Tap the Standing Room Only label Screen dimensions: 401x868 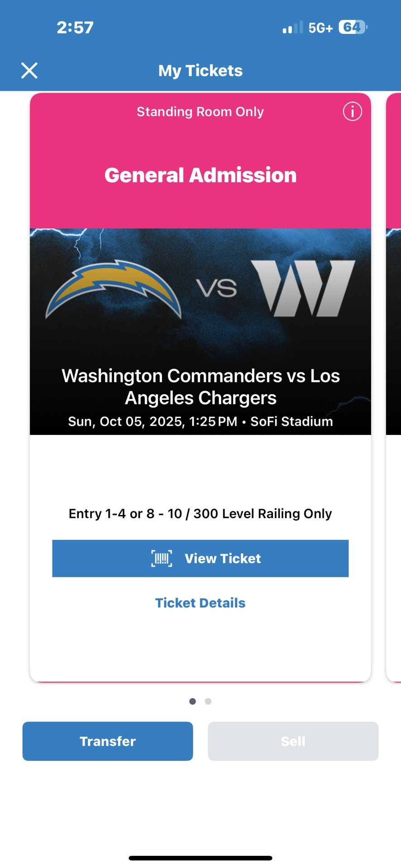tap(200, 112)
